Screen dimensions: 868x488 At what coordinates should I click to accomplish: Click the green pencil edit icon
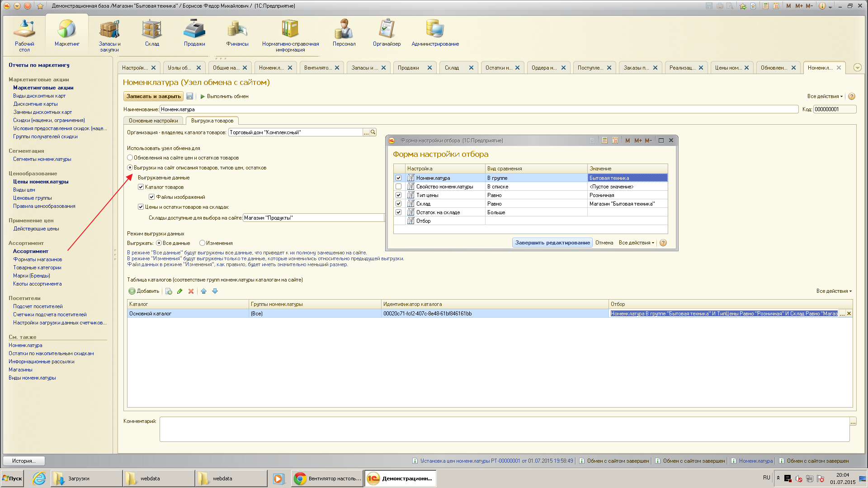click(x=180, y=291)
